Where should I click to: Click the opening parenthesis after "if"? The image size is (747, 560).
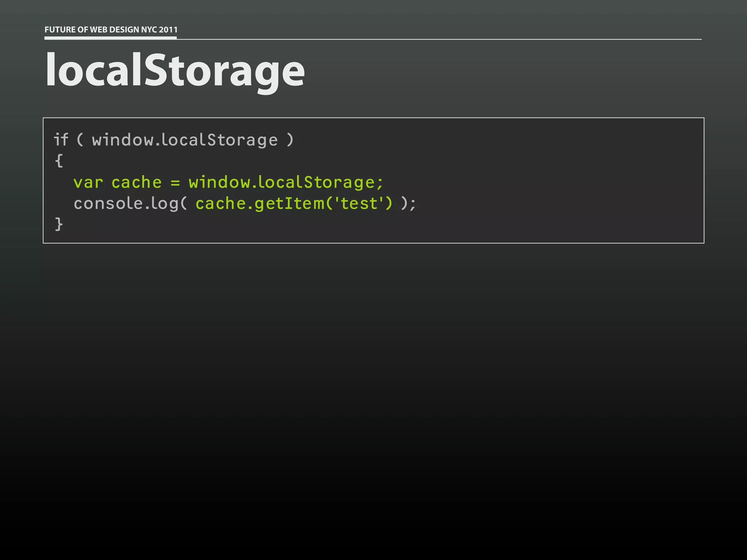point(80,140)
